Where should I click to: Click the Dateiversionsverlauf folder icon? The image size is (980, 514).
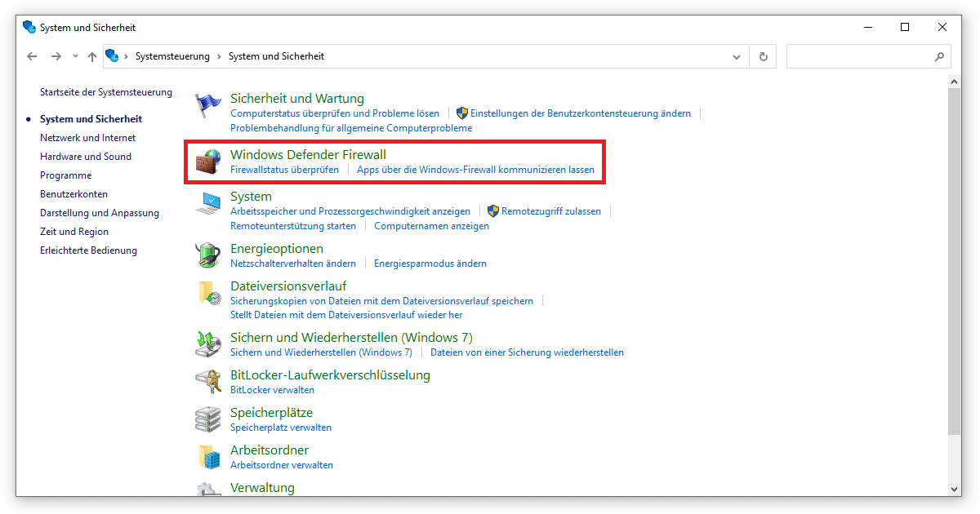coord(209,294)
